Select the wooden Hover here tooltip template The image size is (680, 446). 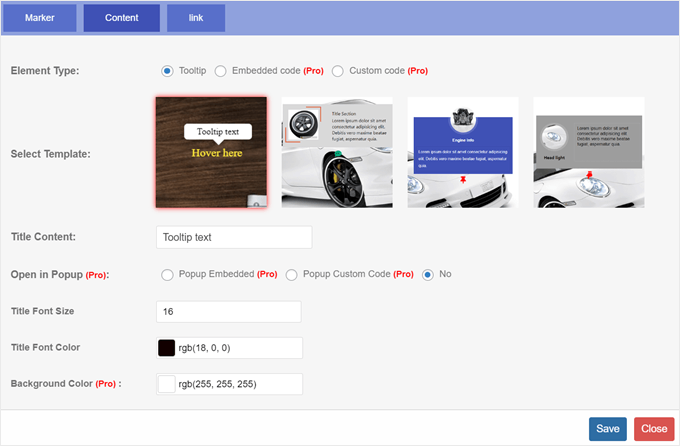click(211, 152)
